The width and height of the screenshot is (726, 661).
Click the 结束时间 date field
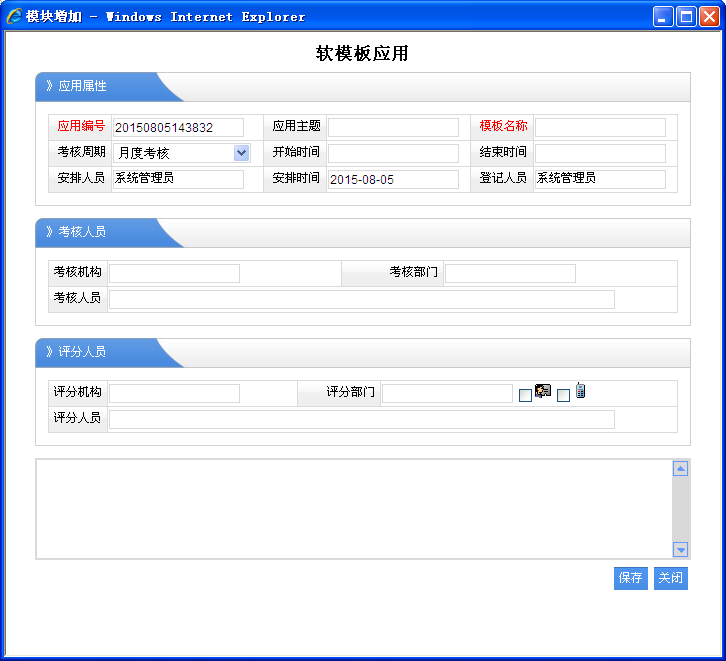click(600, 153)
